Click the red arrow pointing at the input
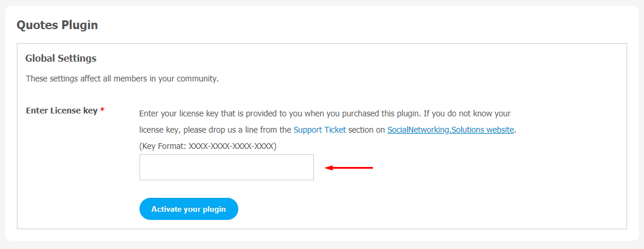Viewport: 644px width, 249px height. [x=349, y=168]
